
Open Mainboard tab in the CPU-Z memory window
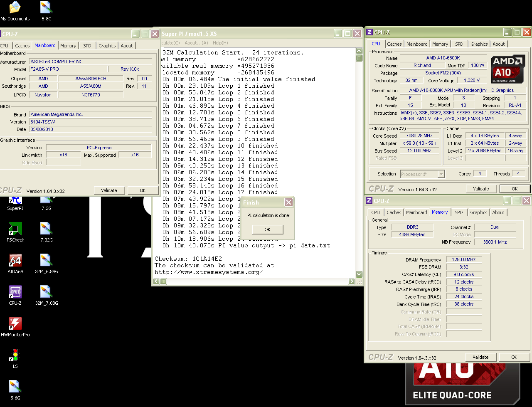pos(416,212)
